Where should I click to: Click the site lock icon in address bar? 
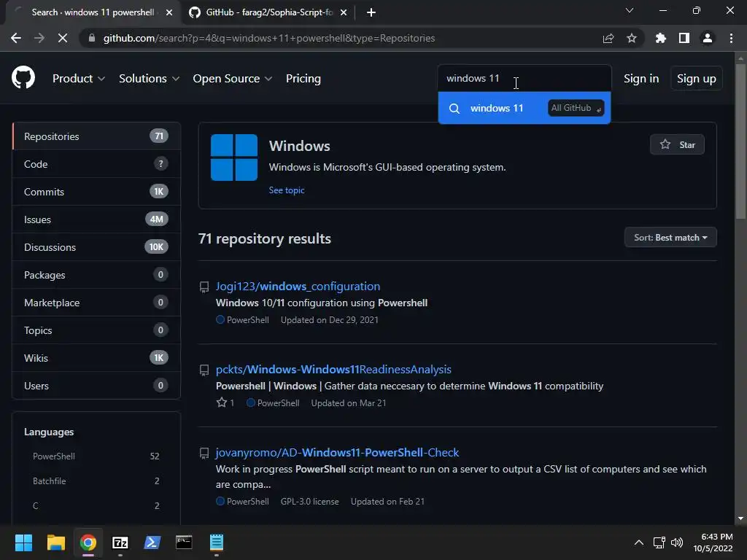click(92, 38)
